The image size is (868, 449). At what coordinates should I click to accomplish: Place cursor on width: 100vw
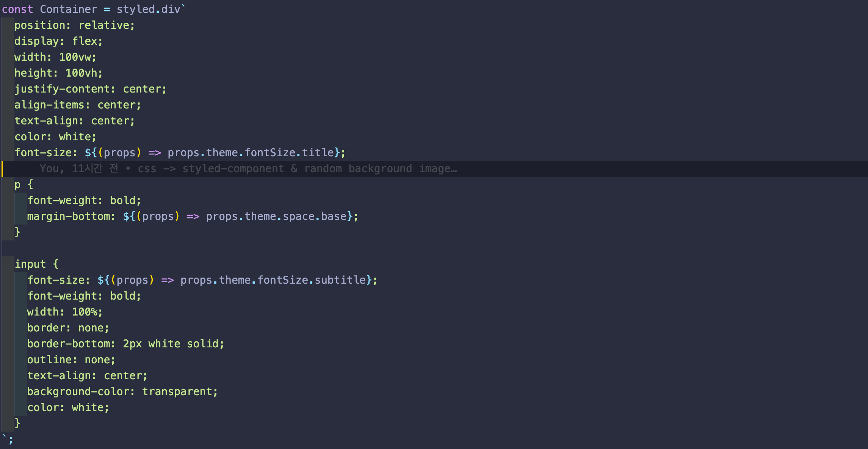pos(55,57)
